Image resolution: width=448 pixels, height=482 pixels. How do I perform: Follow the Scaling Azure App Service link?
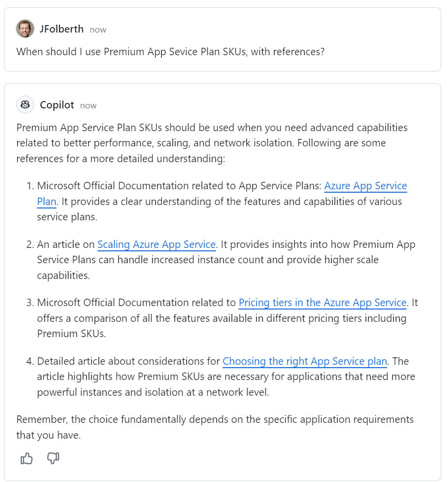coord(156,244)
